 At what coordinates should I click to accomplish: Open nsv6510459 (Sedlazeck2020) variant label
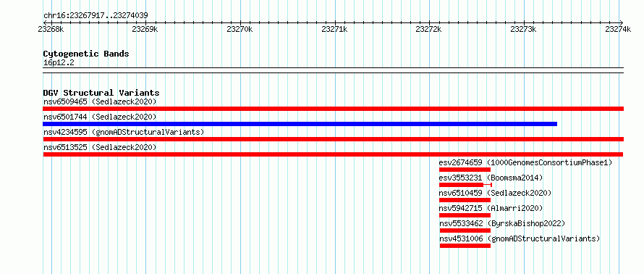tap(495, 193)
